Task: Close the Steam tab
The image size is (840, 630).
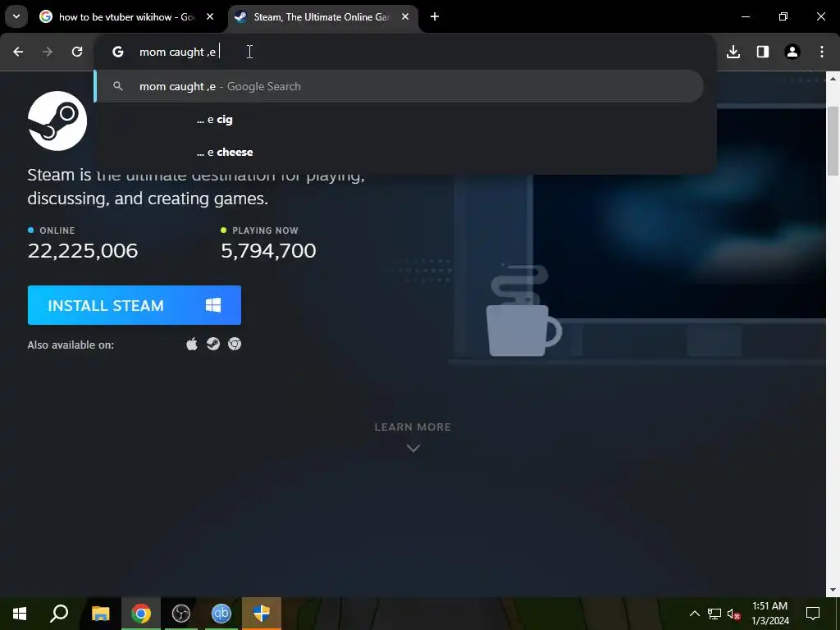Action: point(405,16)
